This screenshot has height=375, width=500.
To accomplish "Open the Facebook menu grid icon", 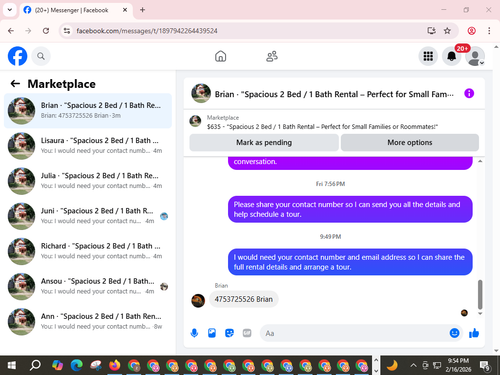I will pos(428,56).
